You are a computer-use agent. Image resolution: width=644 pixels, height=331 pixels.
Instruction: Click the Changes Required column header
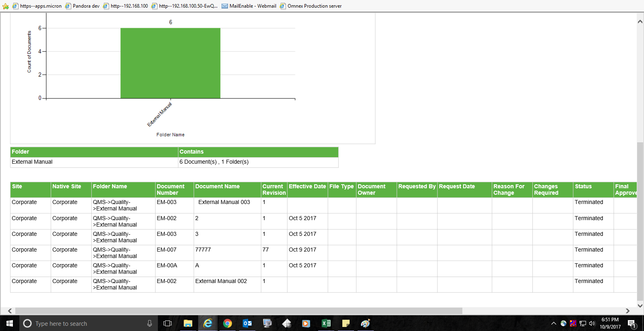(553, 189)
